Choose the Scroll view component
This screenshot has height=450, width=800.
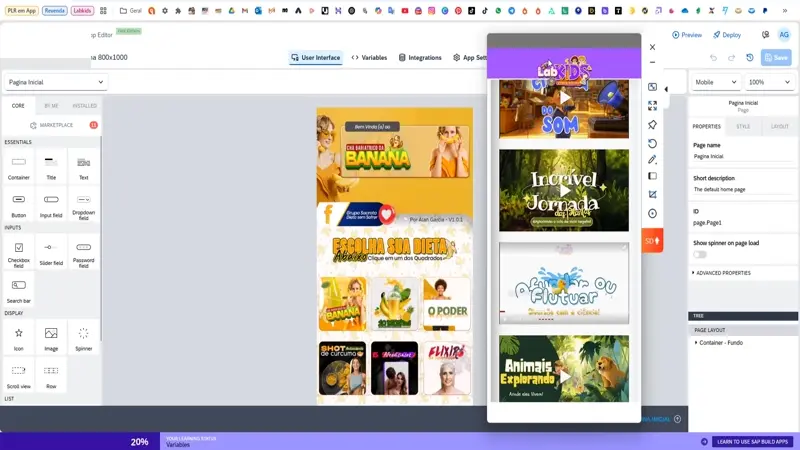[19, 377]
